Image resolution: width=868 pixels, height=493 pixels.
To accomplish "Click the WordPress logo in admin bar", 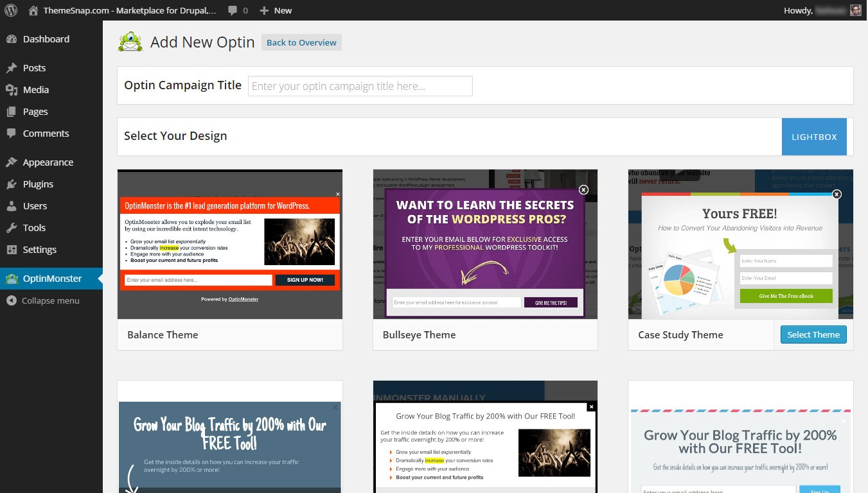I will 10,10.
